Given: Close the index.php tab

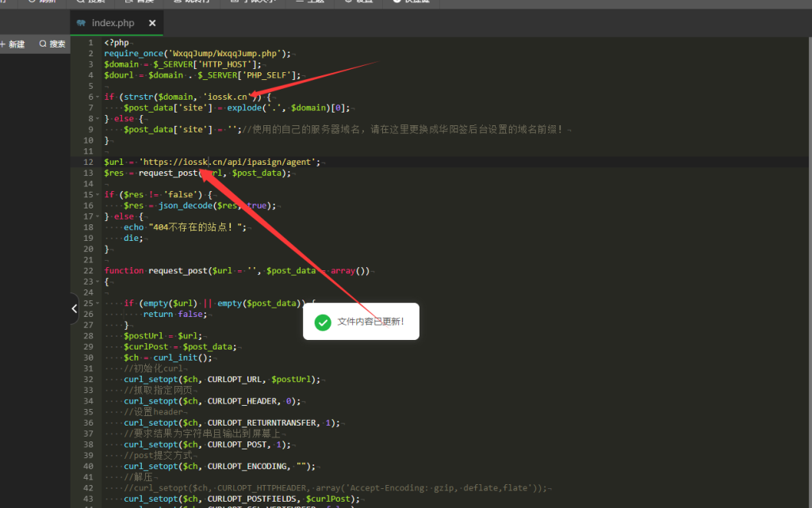Looking at the screenshot, I should (x=152, y=23).
